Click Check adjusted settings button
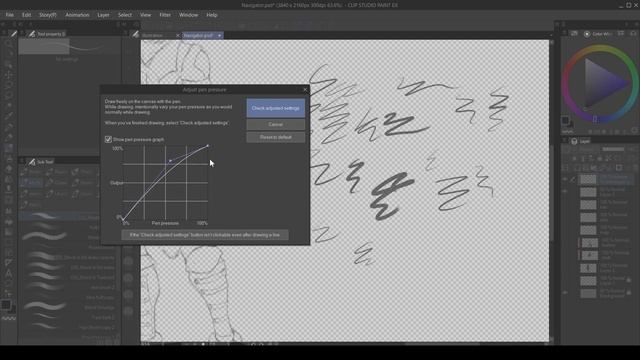The height and width of the screenshot is (360, 640). point(276,108)
